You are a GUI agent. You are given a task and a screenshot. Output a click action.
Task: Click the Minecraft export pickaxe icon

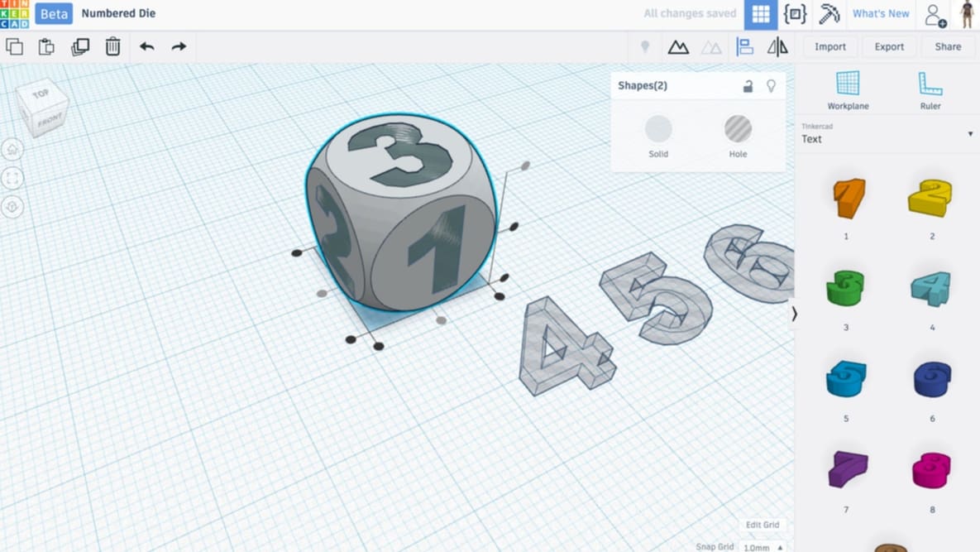point(829,13)
